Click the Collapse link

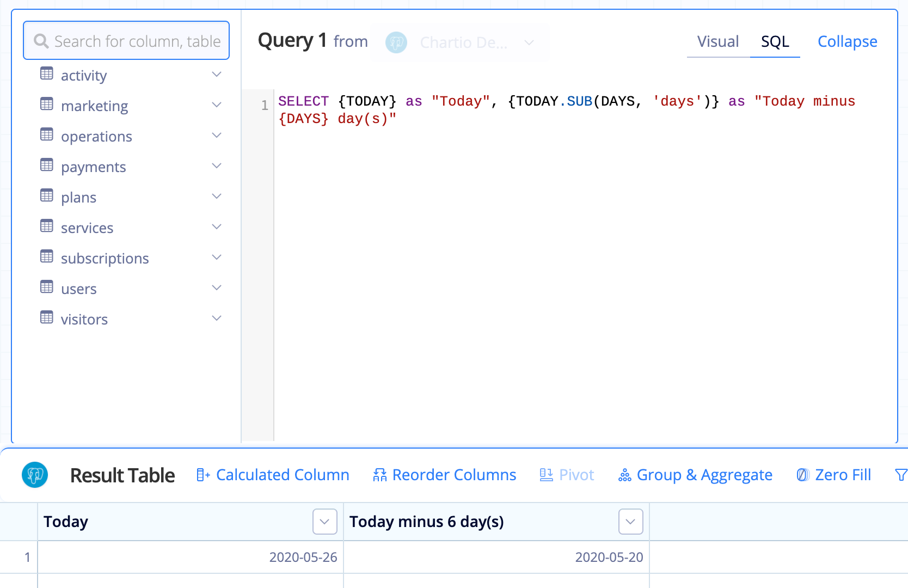847,41
